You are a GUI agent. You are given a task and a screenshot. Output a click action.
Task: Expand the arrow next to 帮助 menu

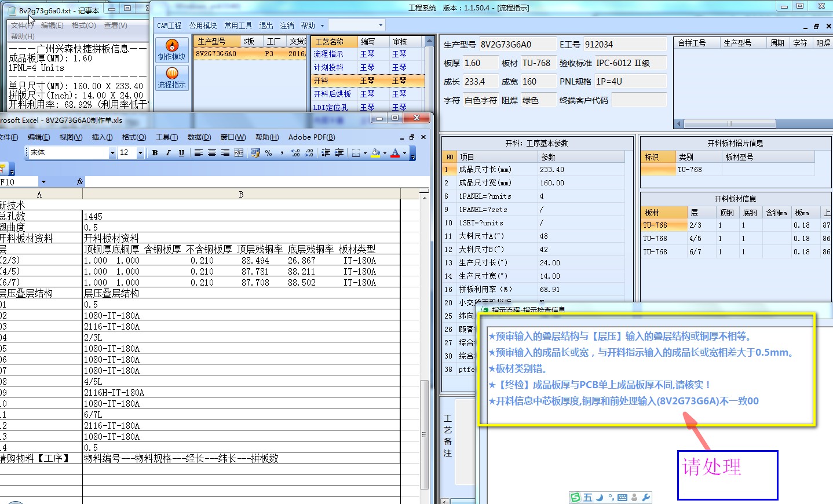coord(321,25)
